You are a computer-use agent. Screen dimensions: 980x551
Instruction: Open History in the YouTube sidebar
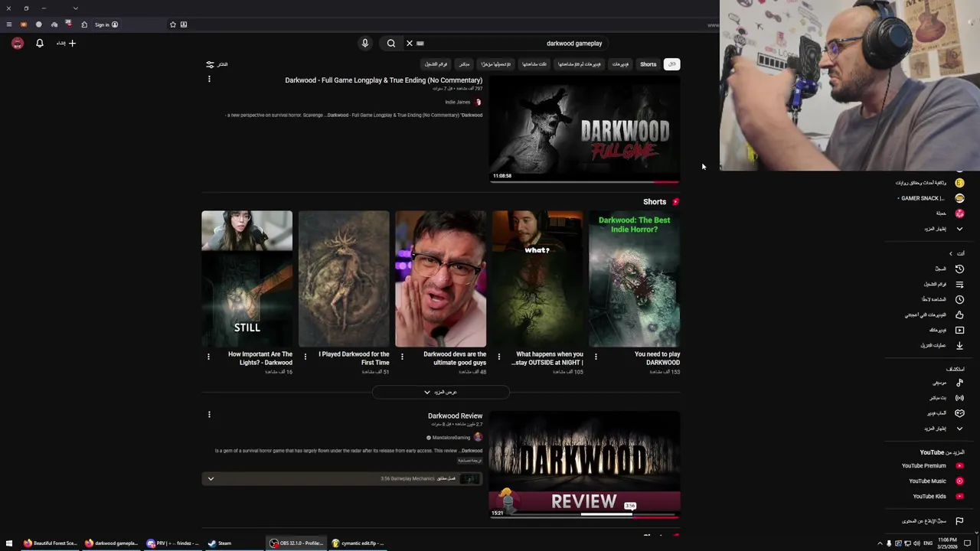coord(949,269)
